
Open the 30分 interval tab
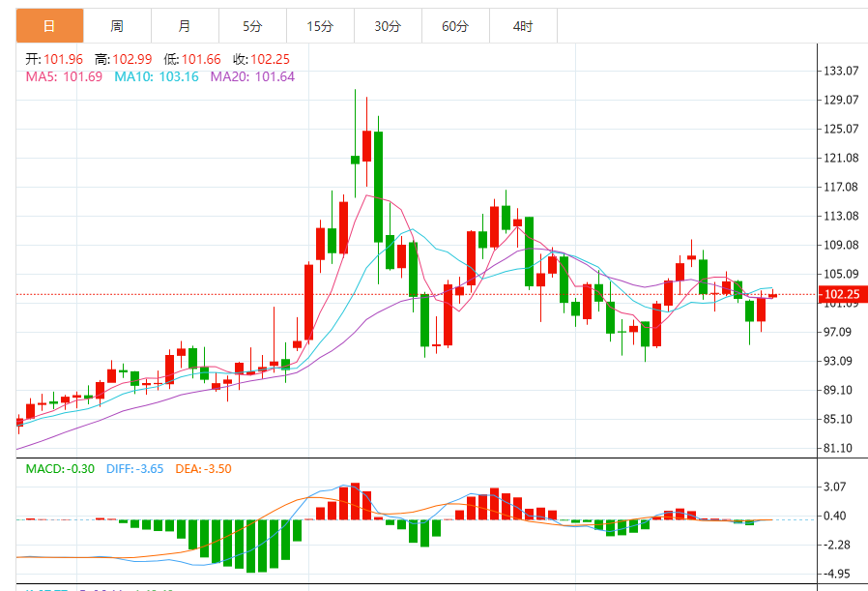click(x=388, y=26)
